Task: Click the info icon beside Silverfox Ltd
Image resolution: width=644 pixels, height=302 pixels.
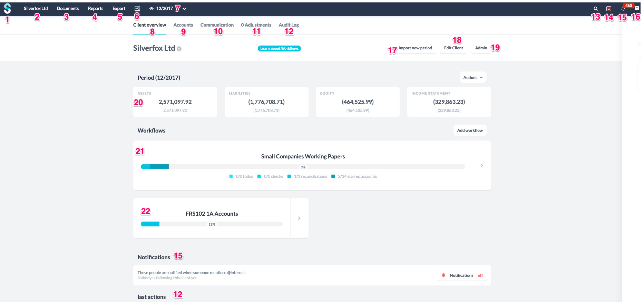Action: click(179, 49)
